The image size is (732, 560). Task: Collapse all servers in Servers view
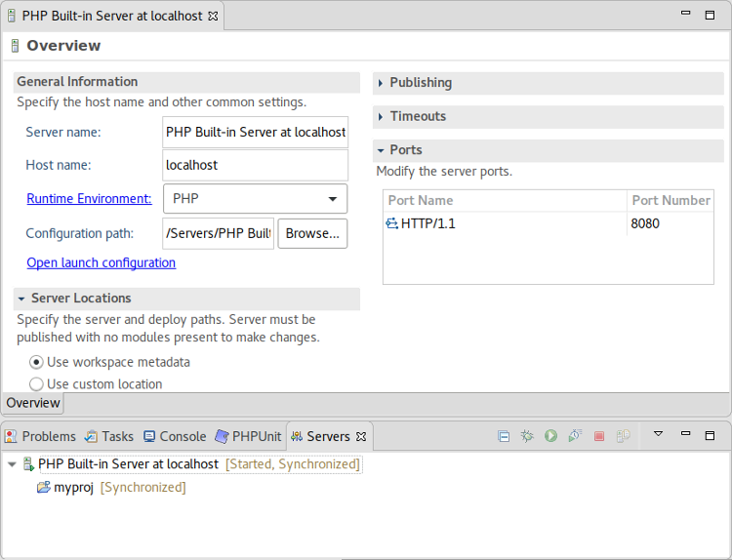(504, 436)
